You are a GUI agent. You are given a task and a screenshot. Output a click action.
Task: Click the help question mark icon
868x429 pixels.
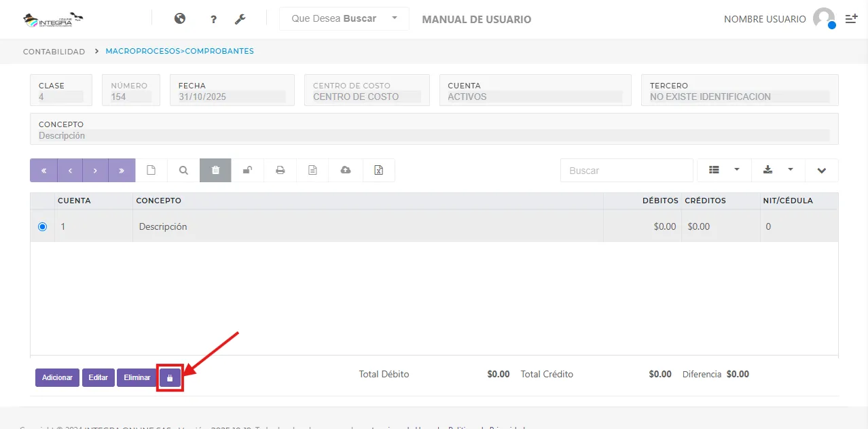point(213,18)
